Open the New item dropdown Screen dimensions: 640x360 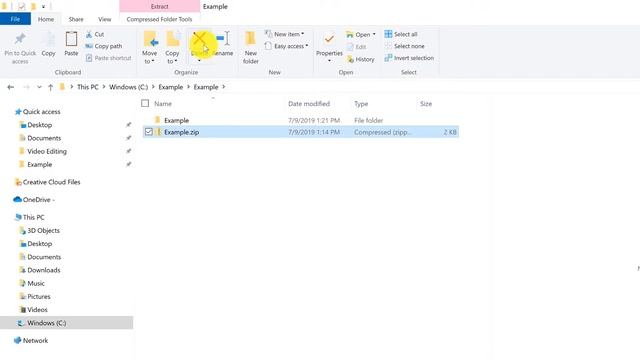point(284,34)
